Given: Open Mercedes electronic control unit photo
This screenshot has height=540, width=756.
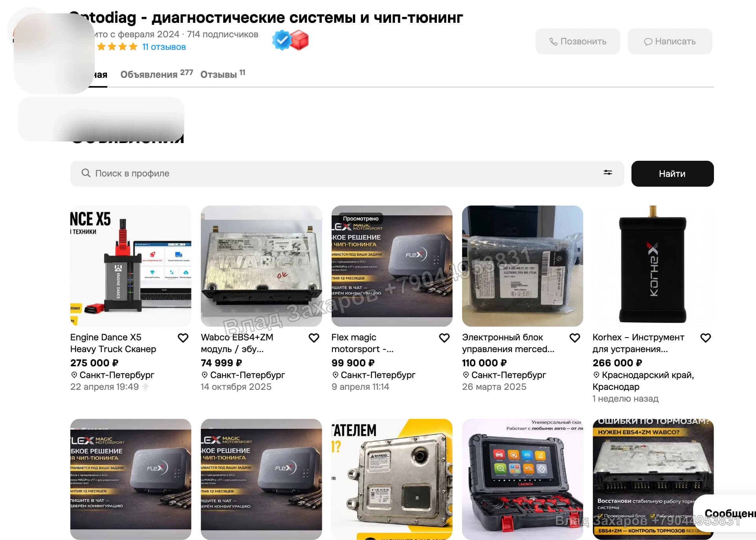Looking at the screenshot, I should point(523,266).
